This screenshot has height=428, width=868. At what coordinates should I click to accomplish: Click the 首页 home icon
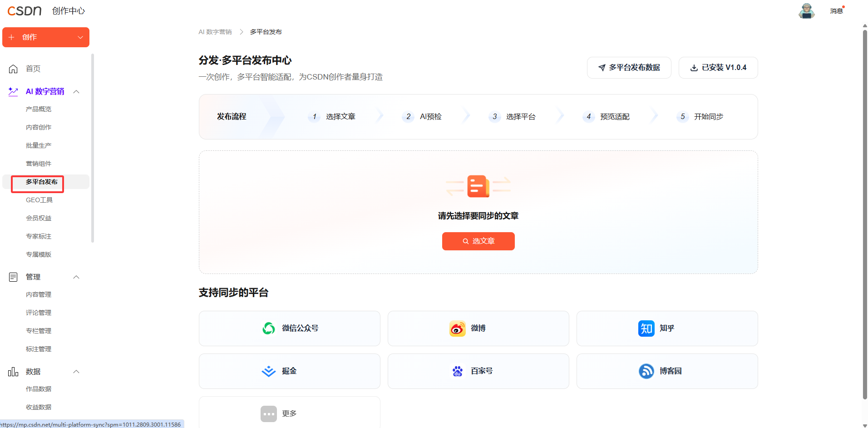(x=13, y=69)
